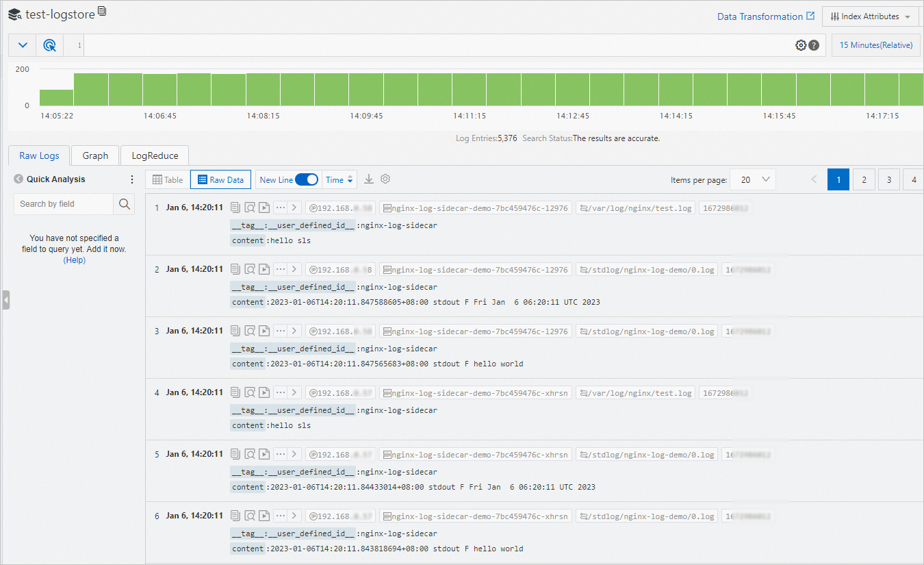Image resolution: width=924 pixels, height=565 pixels.
Task: Open context view icon for log entry 1
Action: click(x=250, y=208)
